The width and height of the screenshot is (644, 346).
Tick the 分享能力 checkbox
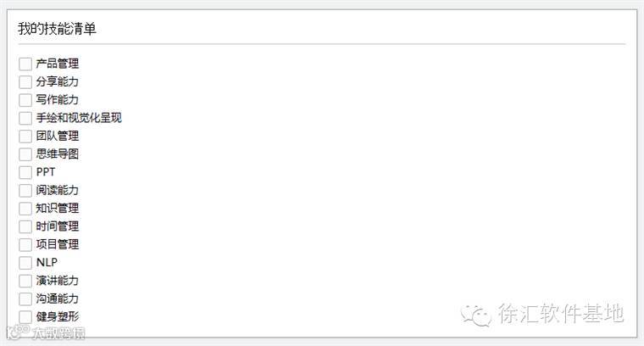tap(25, 82)
